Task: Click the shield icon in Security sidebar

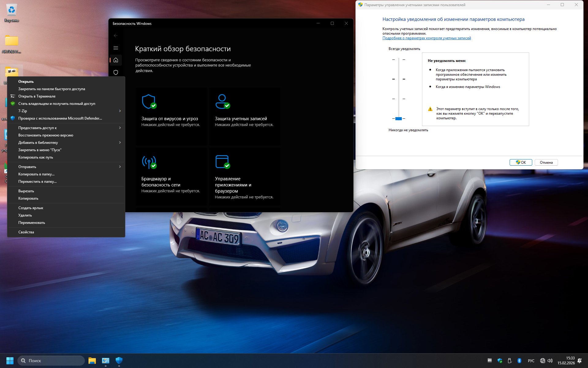Action: (x=116, y=72)
